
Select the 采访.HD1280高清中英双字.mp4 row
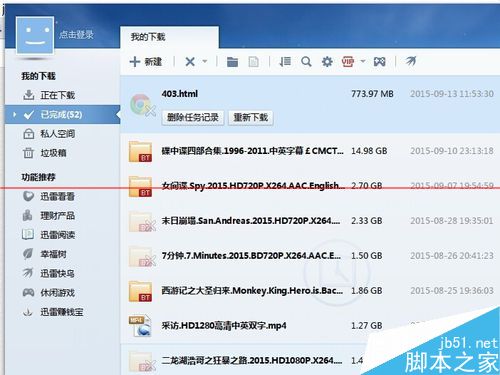pos(310,326)
